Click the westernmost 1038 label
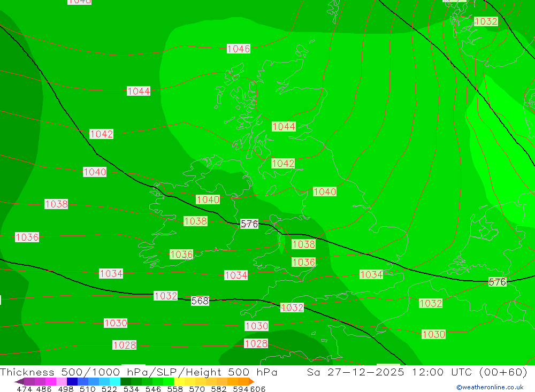Screen dimensions: 535x392 (56, 204)
